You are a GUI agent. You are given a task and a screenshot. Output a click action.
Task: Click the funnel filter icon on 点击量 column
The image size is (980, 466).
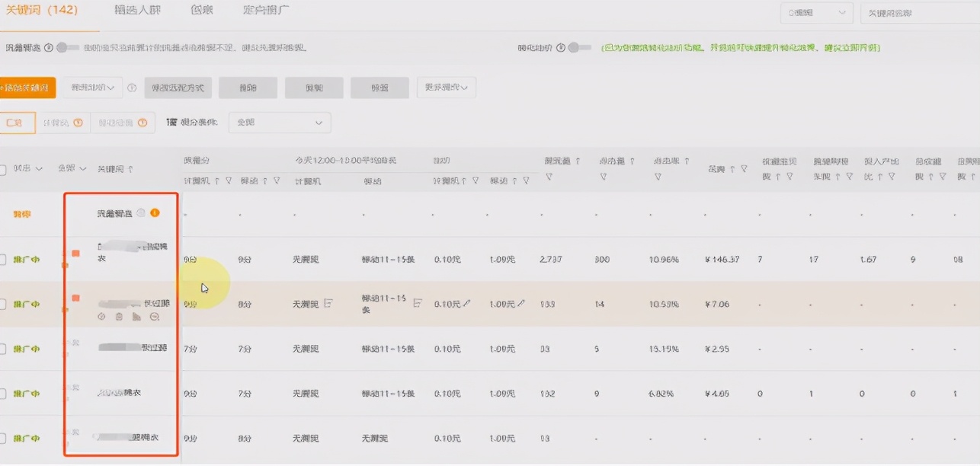click(x=604, y=174)
